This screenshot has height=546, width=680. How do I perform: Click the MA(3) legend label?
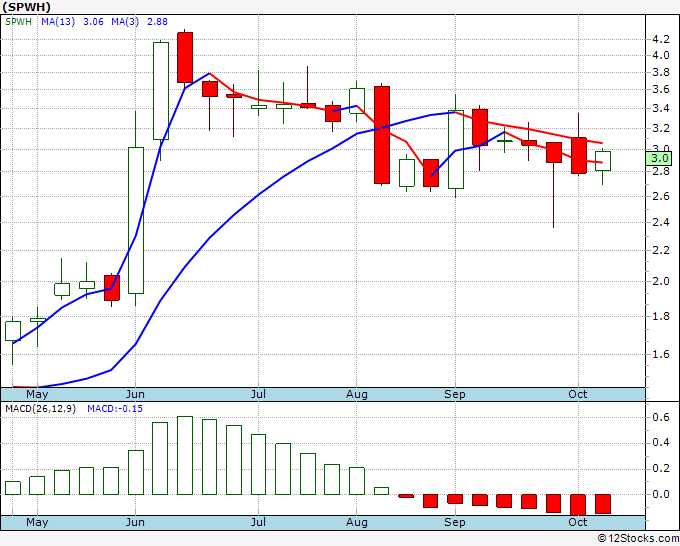click(125, 22)
